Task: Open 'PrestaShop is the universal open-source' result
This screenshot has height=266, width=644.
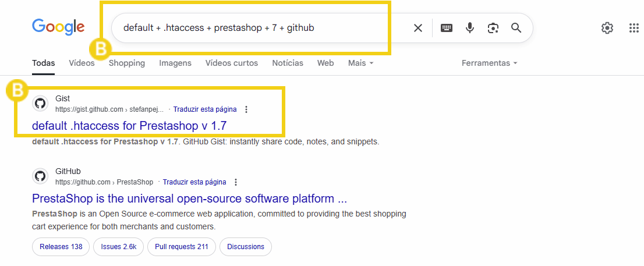Action: coord(190,198)
